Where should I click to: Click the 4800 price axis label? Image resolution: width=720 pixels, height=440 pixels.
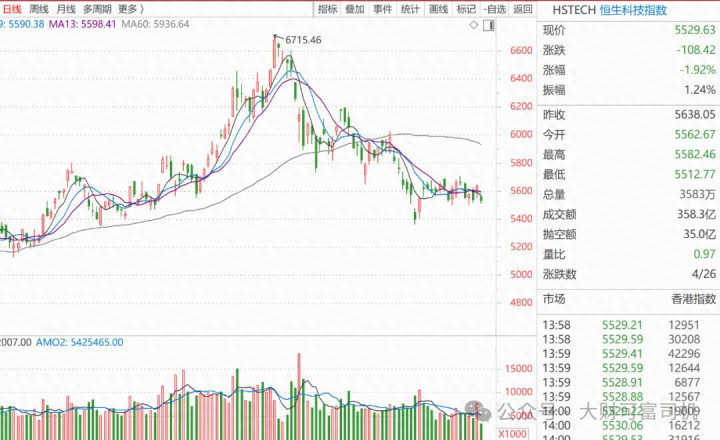tap(521, 303)
